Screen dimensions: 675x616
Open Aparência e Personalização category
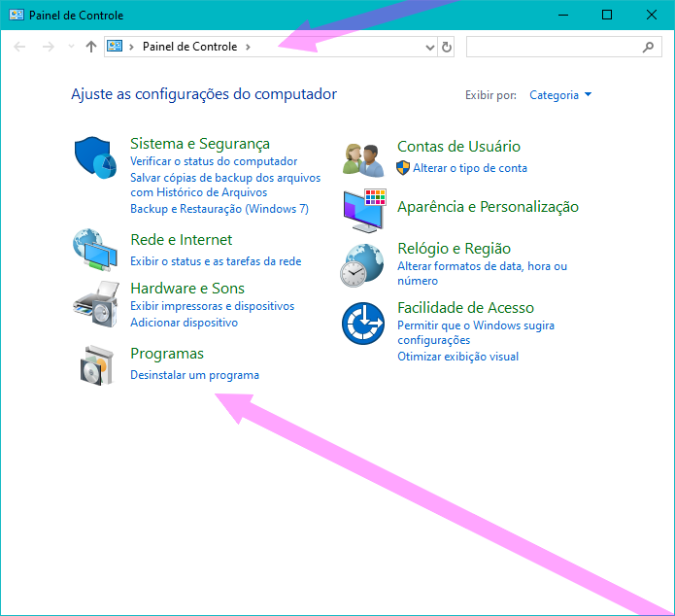pos(488,207)
